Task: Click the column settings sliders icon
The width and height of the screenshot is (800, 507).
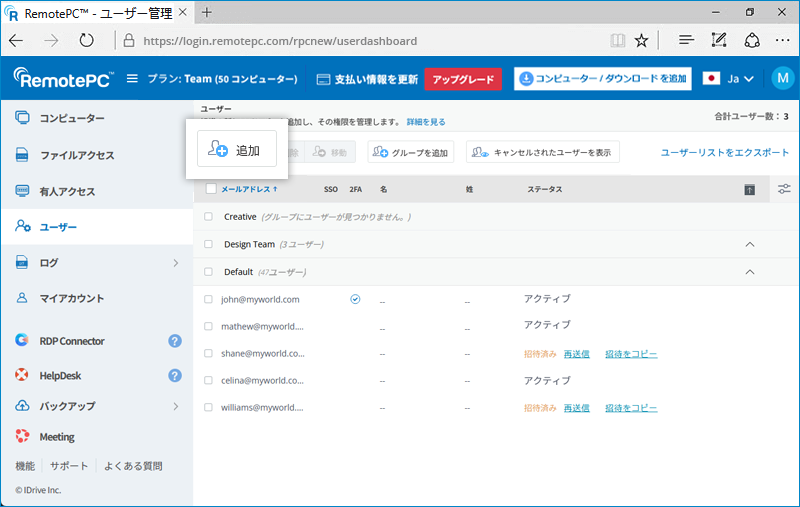Action: (784, 189)
